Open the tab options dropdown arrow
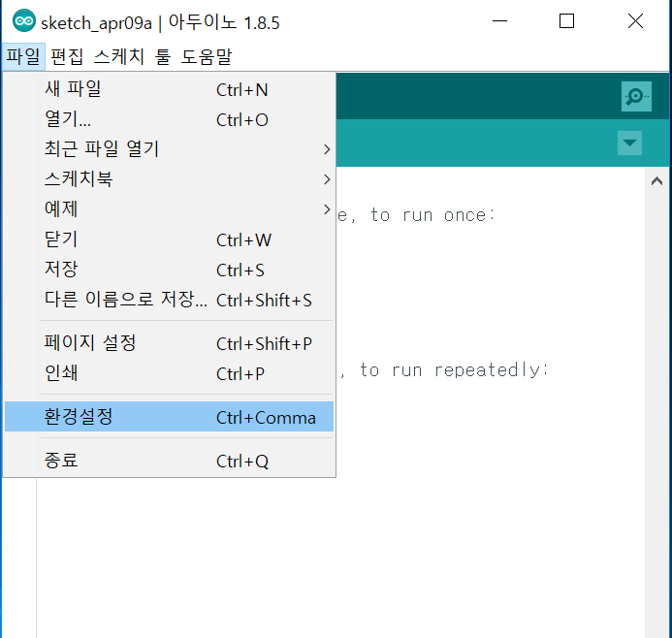Screen dimensions: 672x638 point(629,144)
